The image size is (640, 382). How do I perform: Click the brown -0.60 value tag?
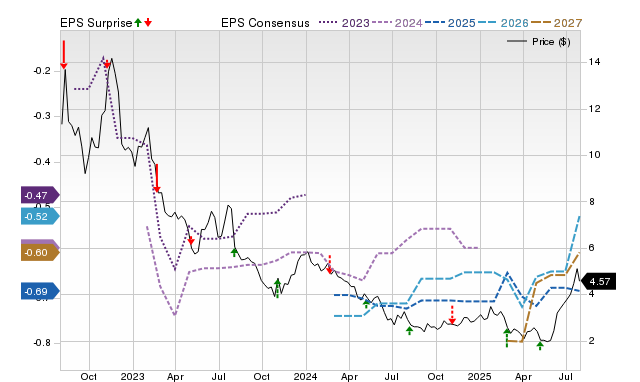click(x=40, y=253)
